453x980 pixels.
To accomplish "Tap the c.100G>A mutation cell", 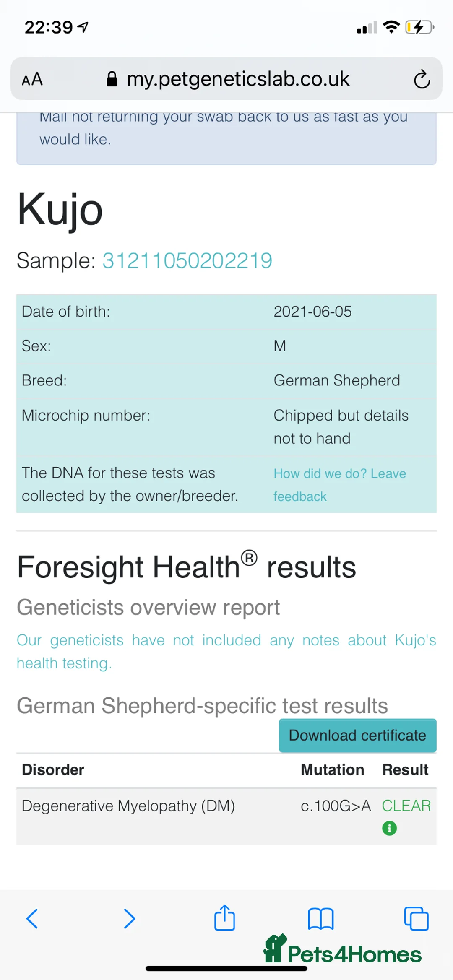I will pyautogui.click(x=336, y=806).
